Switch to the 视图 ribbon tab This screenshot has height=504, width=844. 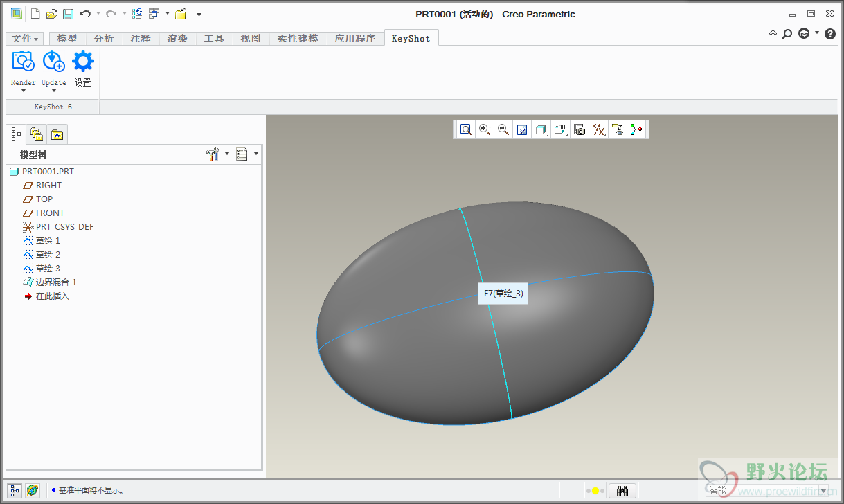[251, 39]
